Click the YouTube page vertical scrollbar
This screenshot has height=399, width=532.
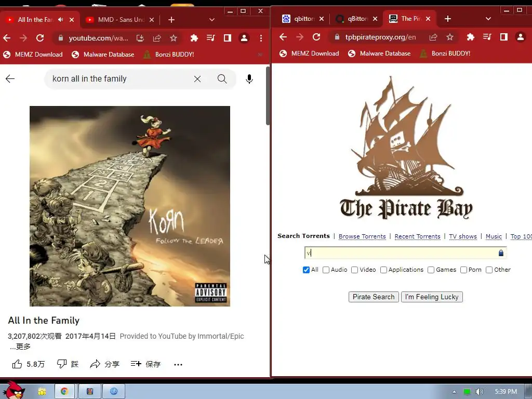(x=268, y=96)
